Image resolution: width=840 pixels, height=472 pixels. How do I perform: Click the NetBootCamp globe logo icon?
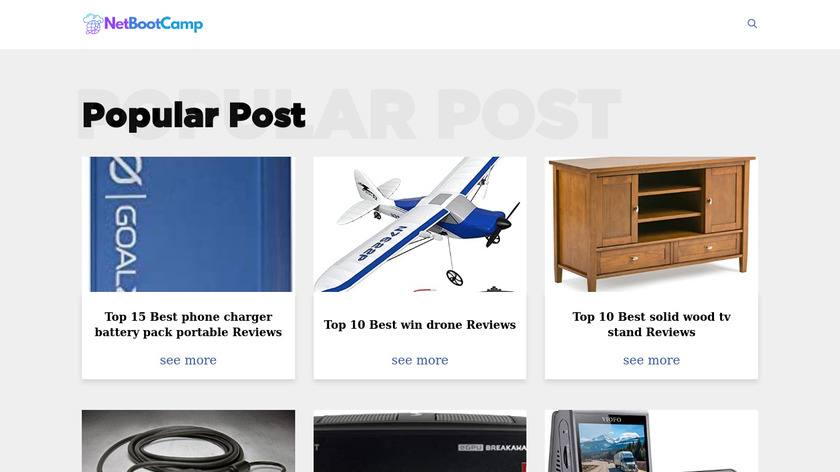point(92,24)
